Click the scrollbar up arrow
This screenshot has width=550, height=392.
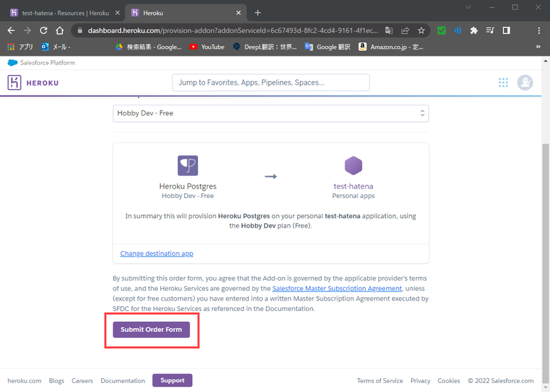click(545, 61)
